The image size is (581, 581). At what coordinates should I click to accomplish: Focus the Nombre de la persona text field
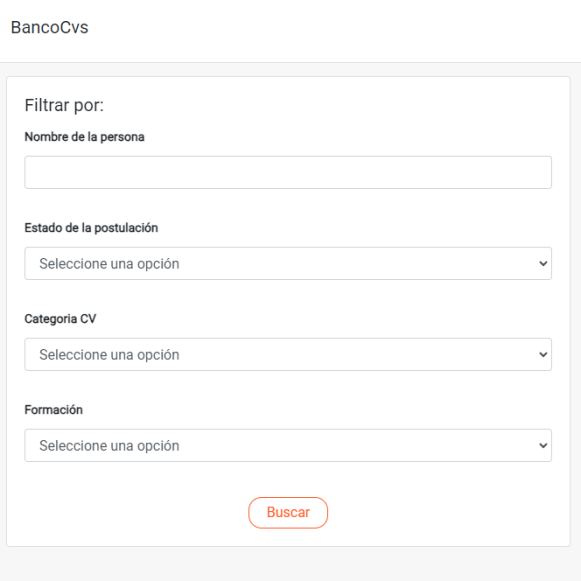pyautogui.click(x=288, y=172)
